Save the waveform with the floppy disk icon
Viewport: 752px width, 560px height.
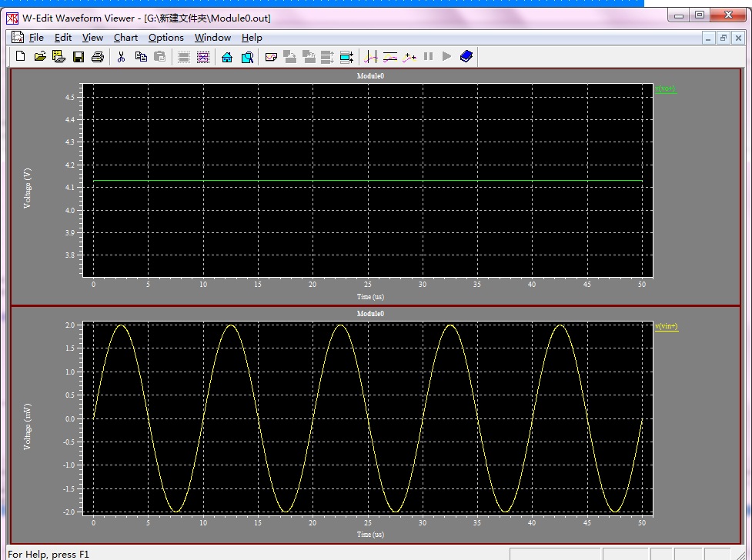click(x=78, y=56)
